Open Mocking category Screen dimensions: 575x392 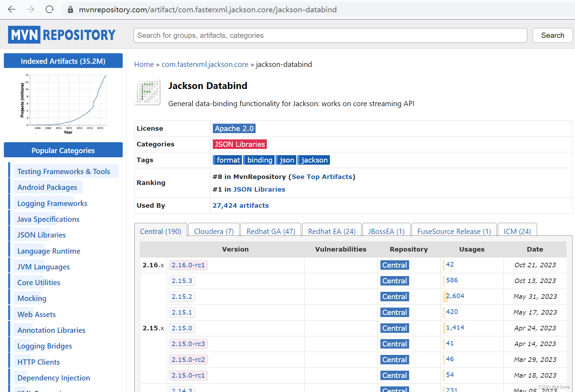32,298
